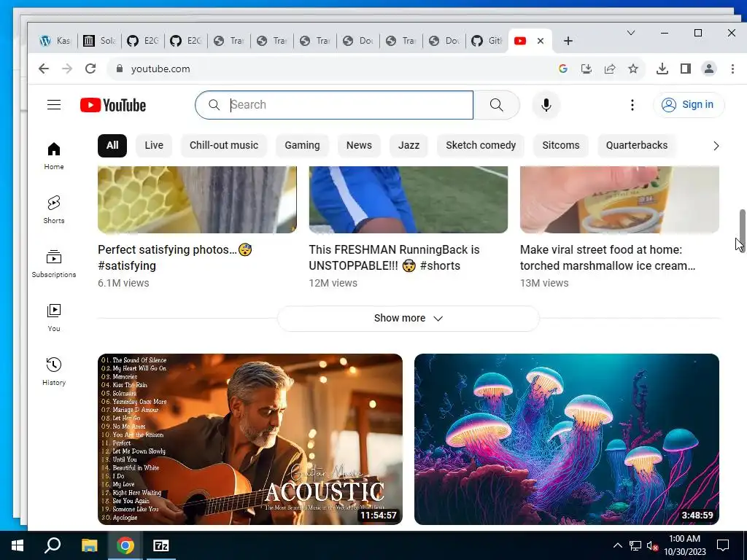
Task: Open the FRESHMAN RunningBack short title
Action: (x=394, y=257)
